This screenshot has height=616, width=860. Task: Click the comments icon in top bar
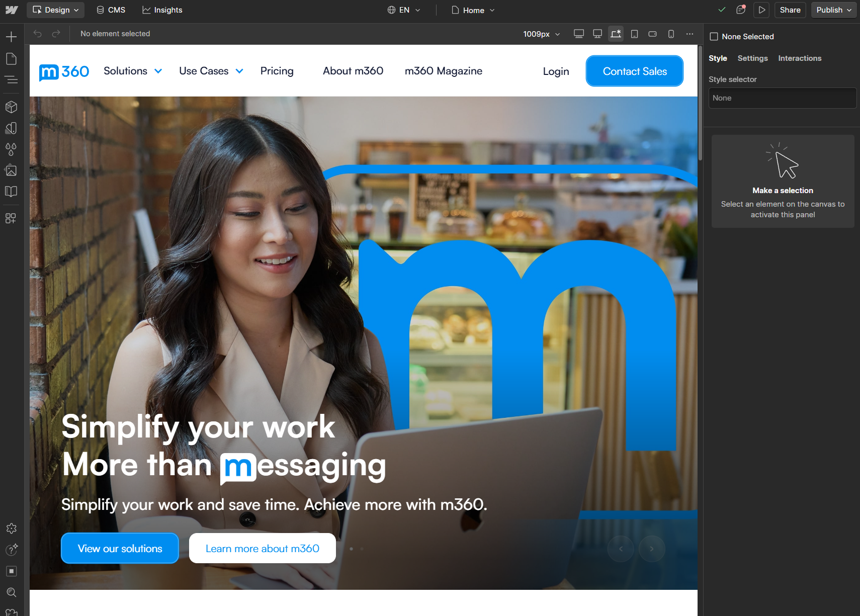click(741, 10)
